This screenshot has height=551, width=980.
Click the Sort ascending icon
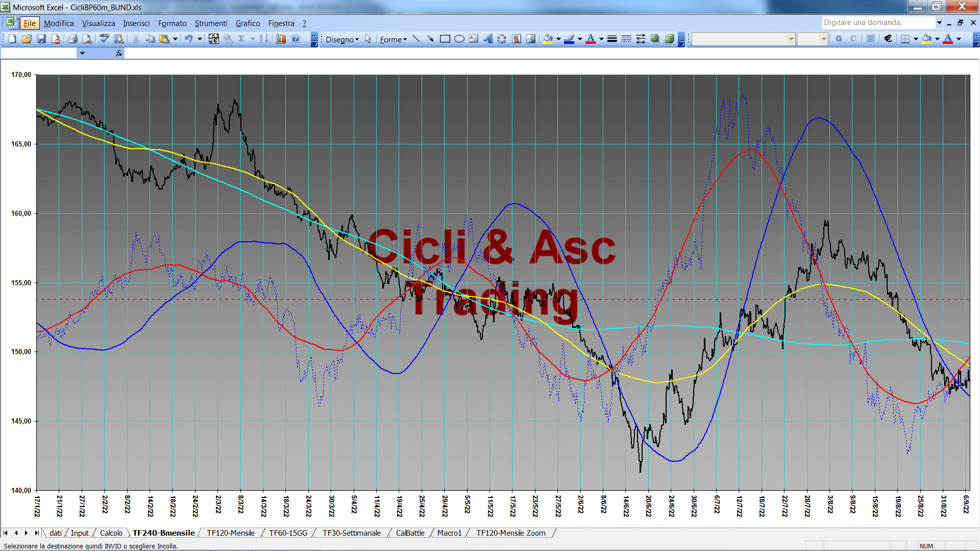tap(263, 39)
